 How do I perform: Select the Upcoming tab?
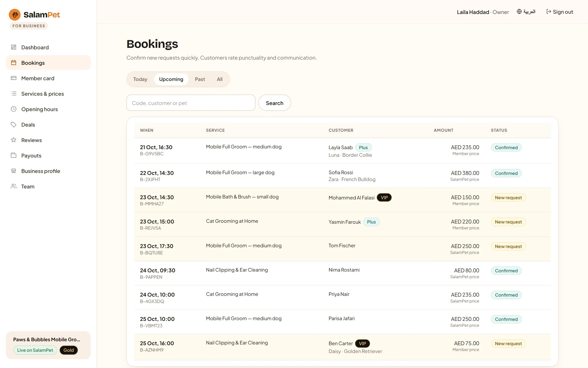[171, 79]
